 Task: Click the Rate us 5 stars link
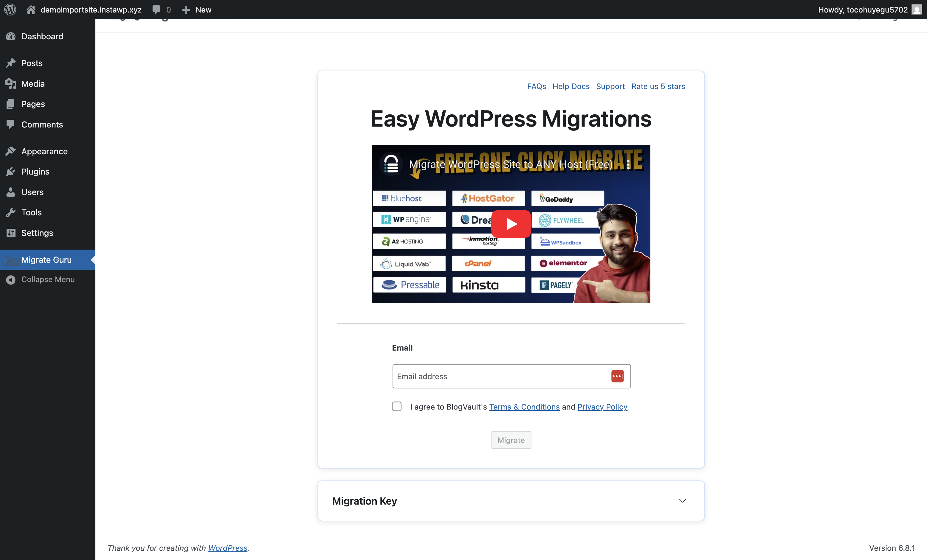click(658, 86)
